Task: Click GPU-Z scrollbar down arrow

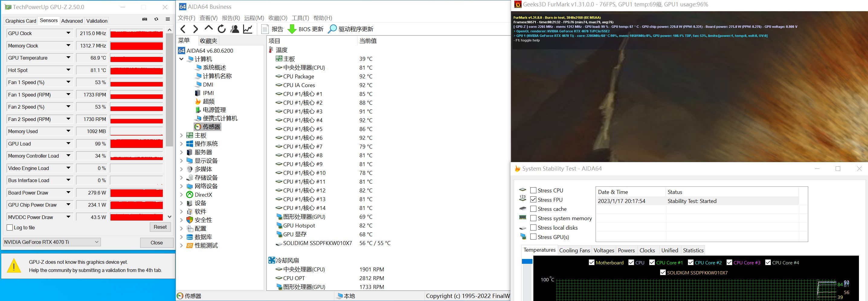Action: click(169, 217)
